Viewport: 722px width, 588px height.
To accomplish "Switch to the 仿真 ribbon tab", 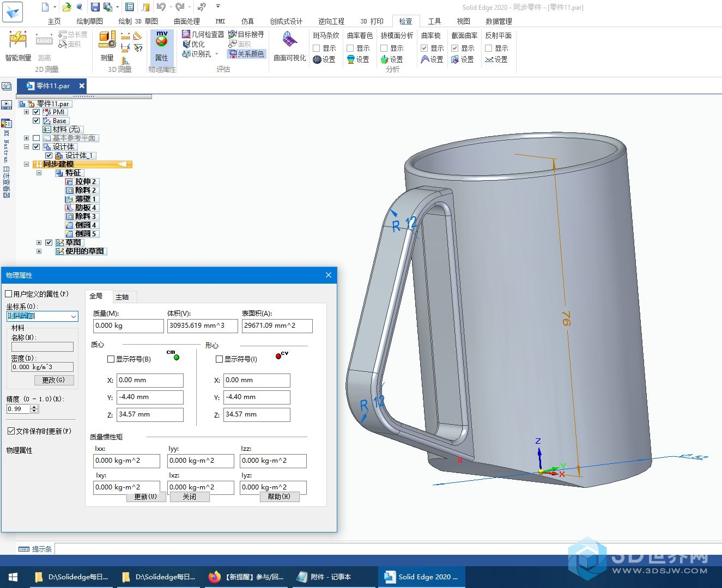I will [x=248, y=21].
